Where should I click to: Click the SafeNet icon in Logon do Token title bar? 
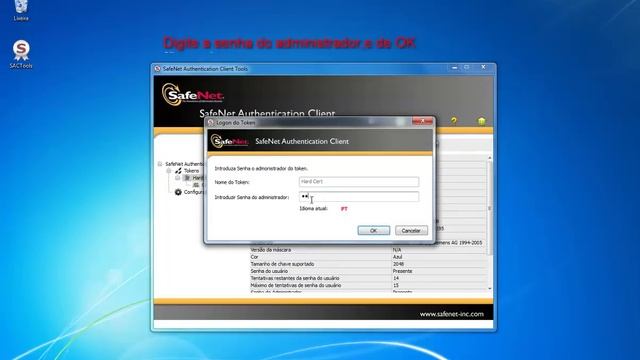point(211,122)
